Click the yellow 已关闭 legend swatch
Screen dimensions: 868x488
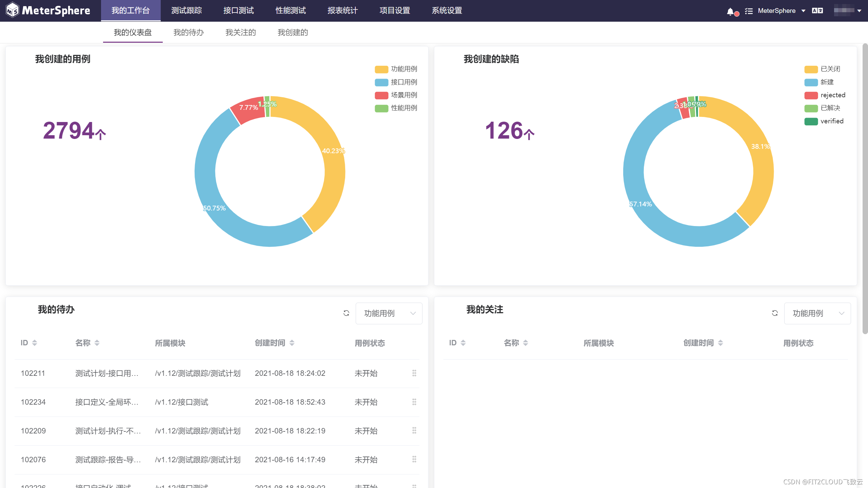811,69
